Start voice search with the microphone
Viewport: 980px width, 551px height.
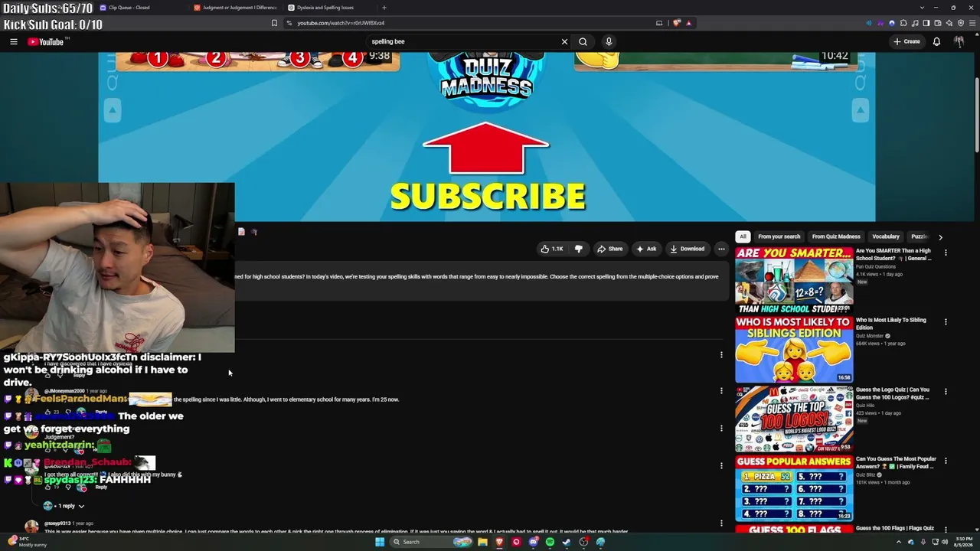[609, 41]
